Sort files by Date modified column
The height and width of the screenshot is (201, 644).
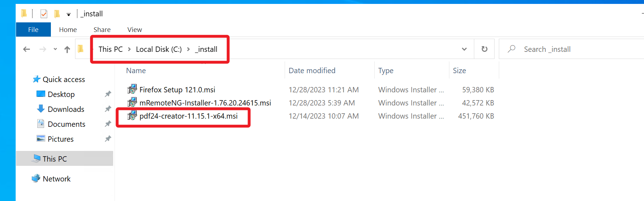[312, 71]
